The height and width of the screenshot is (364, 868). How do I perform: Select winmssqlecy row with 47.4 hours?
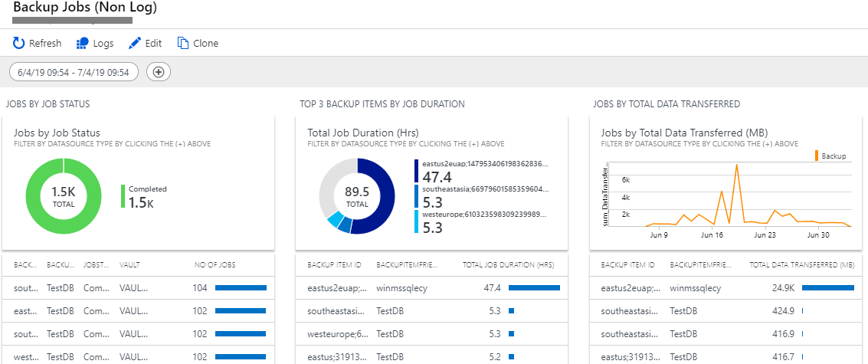(x=432, y=288)
